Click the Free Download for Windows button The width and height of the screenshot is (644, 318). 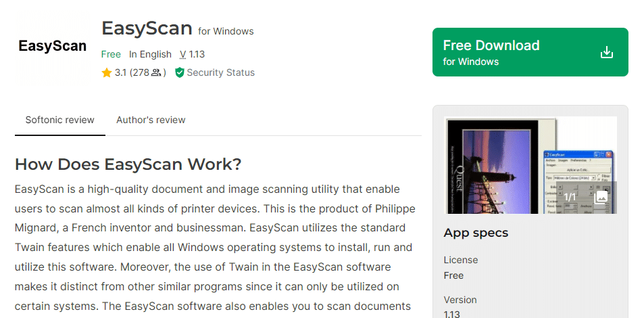coord(530,52)
